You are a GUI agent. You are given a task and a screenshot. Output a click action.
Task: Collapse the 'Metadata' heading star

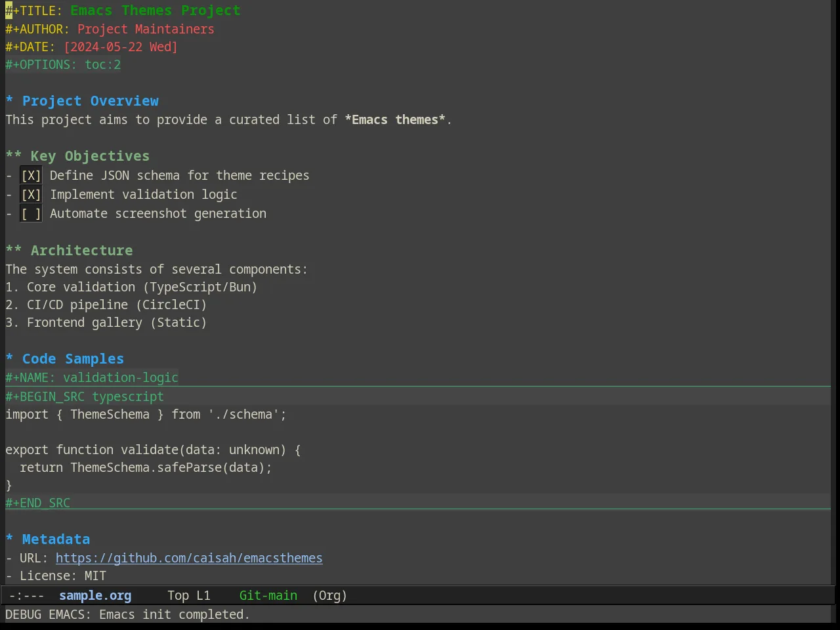[10, 539]
